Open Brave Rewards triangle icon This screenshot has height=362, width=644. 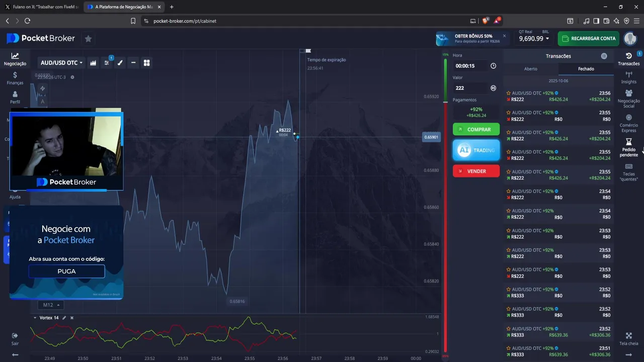click(497, 21)
